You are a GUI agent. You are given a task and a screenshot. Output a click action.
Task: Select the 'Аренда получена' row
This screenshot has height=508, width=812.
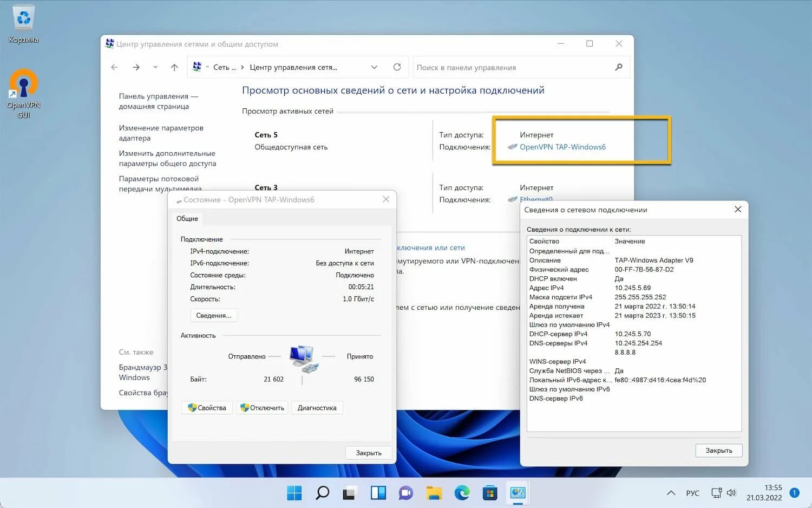point(634,306)
